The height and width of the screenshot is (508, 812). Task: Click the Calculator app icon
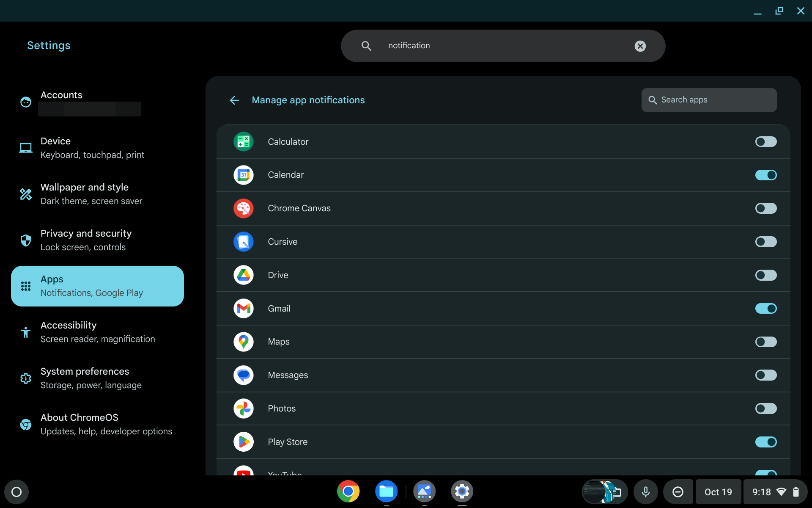[243, 142]
